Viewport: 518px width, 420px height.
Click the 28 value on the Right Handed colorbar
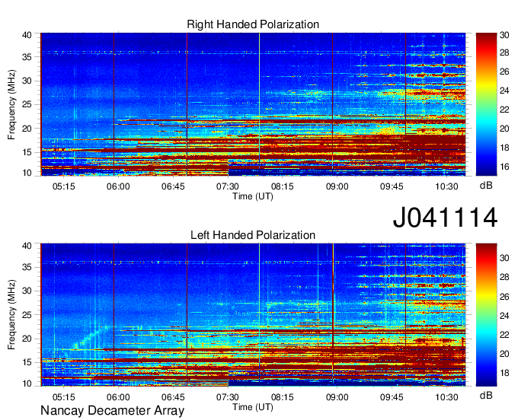(504, 52)
